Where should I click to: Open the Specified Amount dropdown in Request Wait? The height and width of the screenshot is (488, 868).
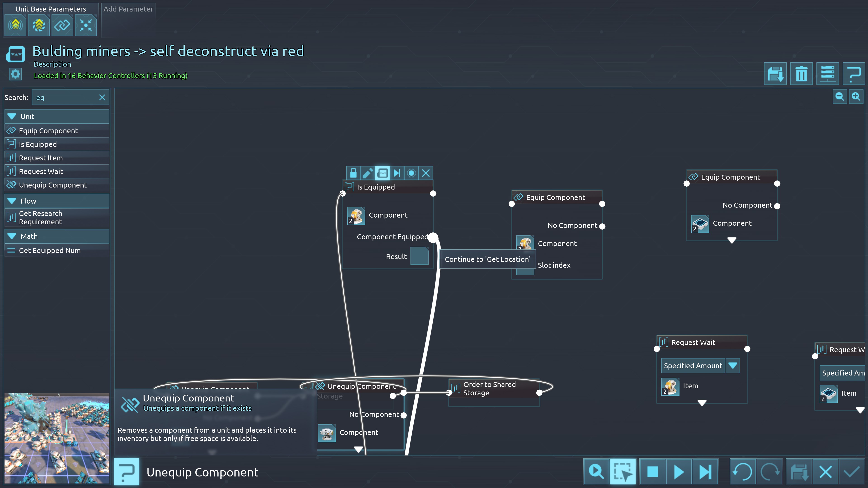tap(733, 365)
